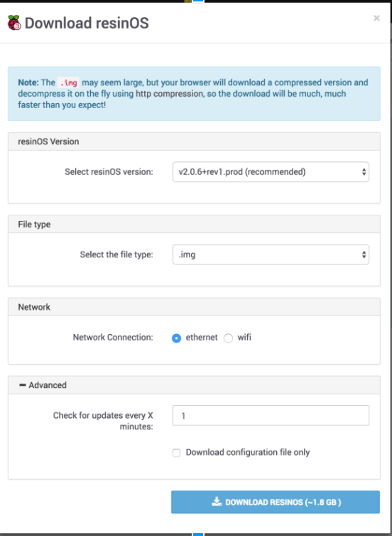Viewport: 392px width, 536px height.
Task: Select the wifi radio button
Action: pos(228,338)
